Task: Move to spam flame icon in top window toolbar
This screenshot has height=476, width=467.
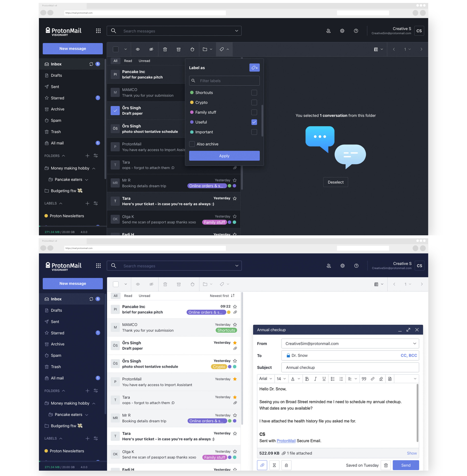Action: click(192, 49)
